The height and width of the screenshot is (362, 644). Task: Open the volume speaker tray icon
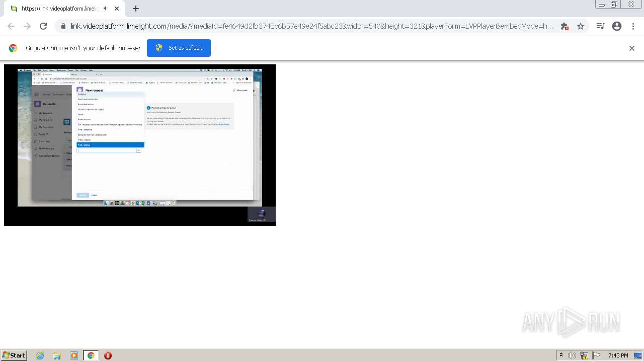(572, 355)
